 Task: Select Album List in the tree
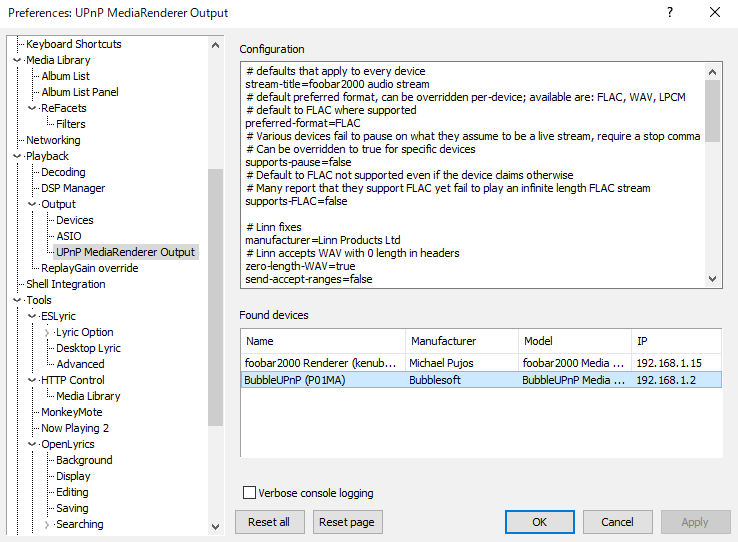pyautogui.click(x=65, y=76)
